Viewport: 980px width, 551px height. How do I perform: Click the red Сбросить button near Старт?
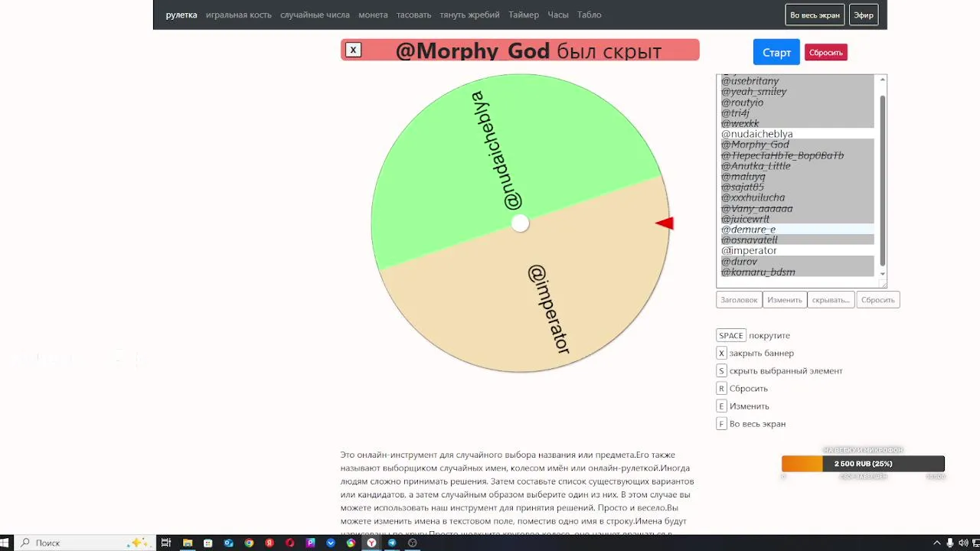coord(826,52)
